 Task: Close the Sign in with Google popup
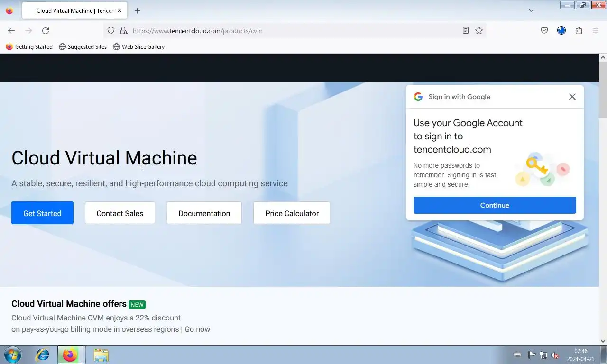tap(572, 97)
